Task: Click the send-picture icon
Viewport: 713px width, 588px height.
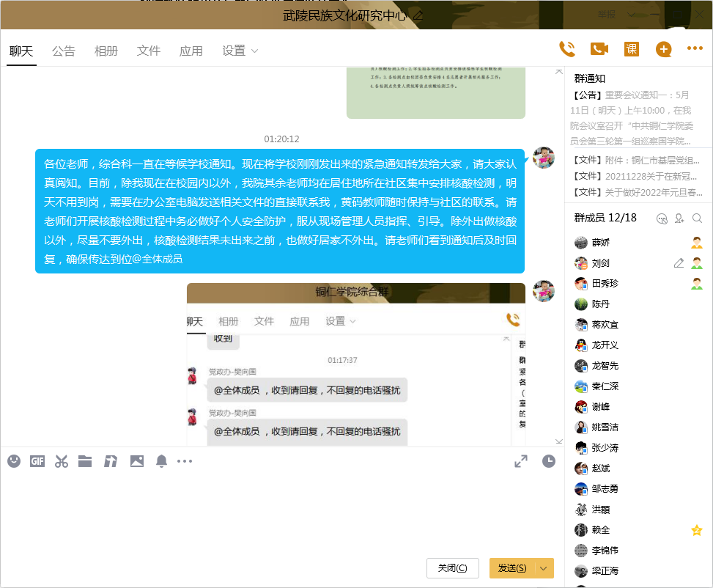Action: coord(136,461)
